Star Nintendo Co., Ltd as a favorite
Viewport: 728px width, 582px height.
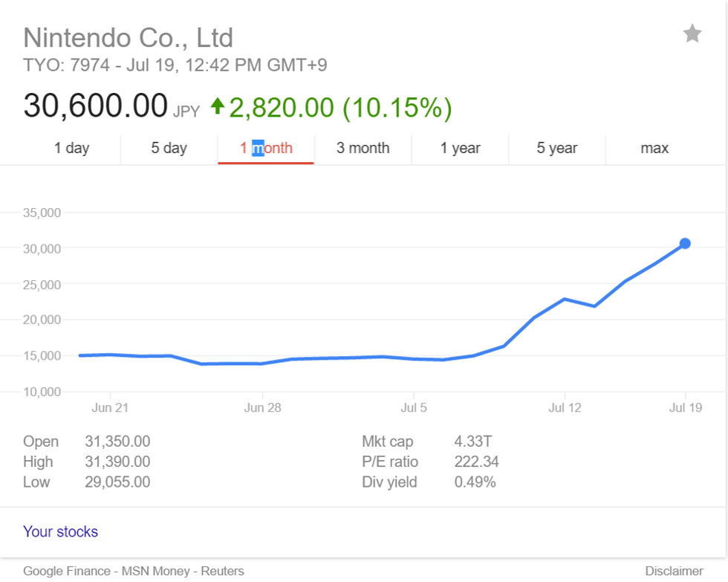(x=692, y=33)
